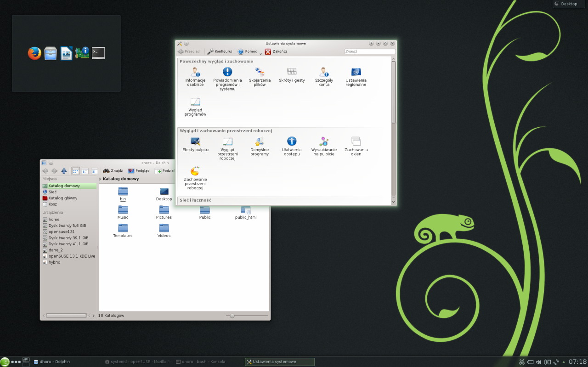Select Katalog domowy in Dolphin places

(x=69, y=186)
